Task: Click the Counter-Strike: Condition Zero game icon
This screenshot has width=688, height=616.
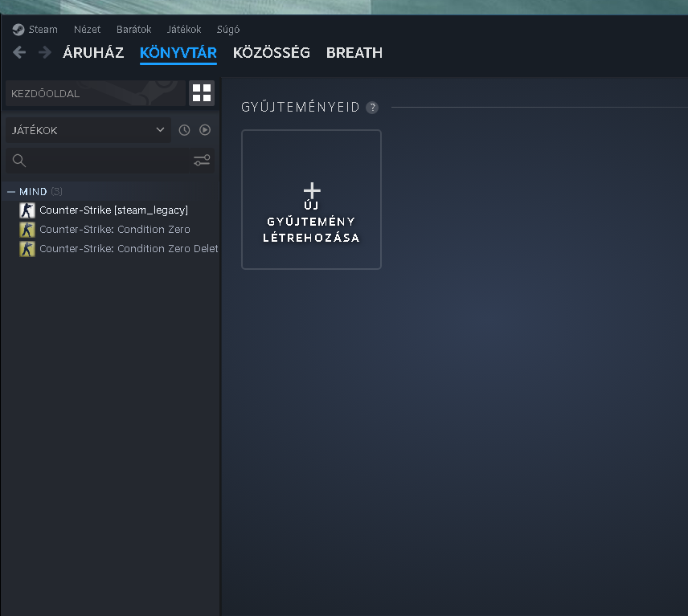Action: (x=27, y=229)
